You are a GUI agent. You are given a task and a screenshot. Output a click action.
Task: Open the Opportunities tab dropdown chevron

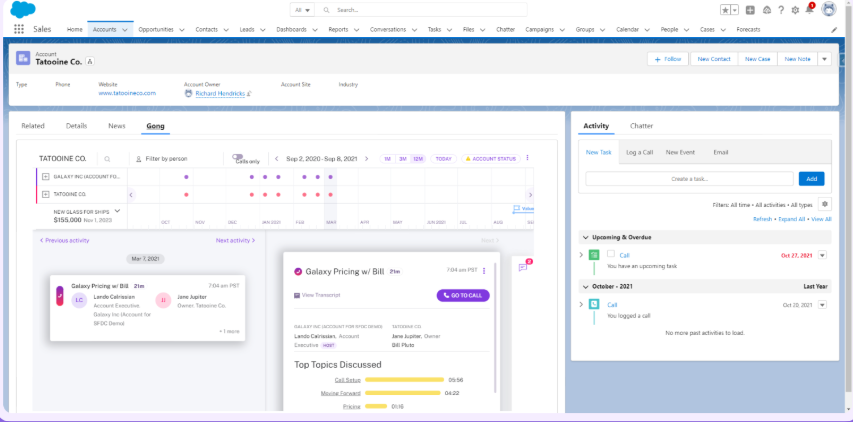coord(182,30)
